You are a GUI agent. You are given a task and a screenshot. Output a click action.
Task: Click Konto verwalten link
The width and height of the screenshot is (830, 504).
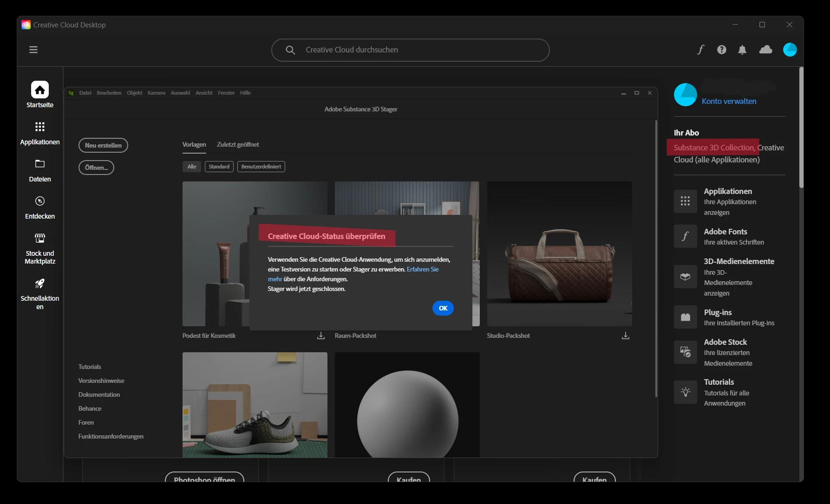[729, 101]
